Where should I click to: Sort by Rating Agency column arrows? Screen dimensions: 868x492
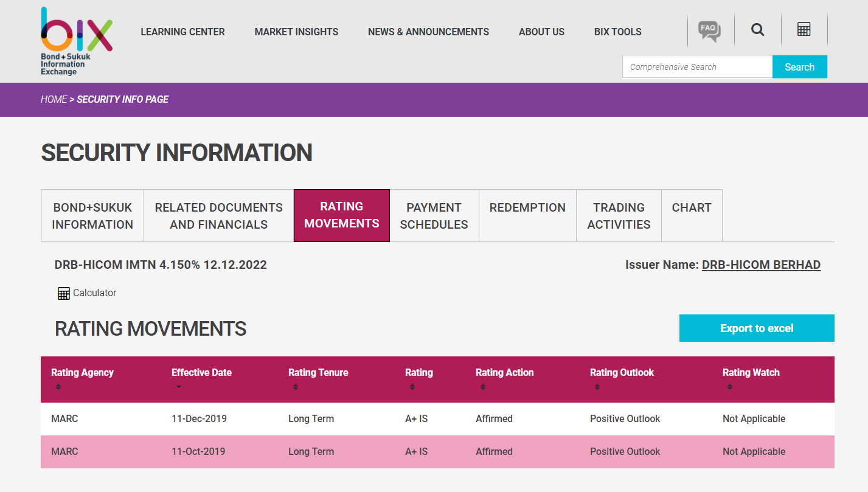tap(58, 387)
